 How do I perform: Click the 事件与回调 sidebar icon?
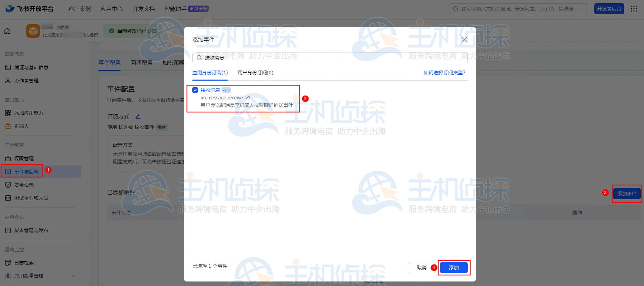point(8,172)
